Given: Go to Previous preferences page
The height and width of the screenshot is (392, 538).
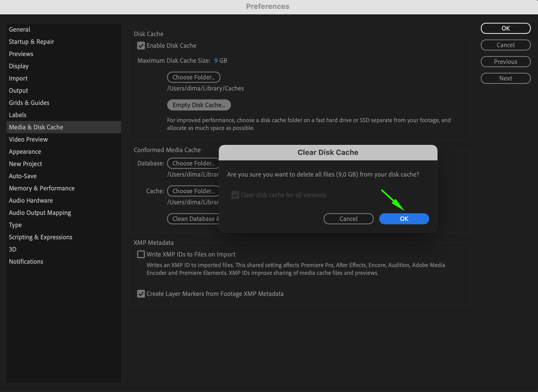Looking at the screenshot, I should [x=506, y=62].
